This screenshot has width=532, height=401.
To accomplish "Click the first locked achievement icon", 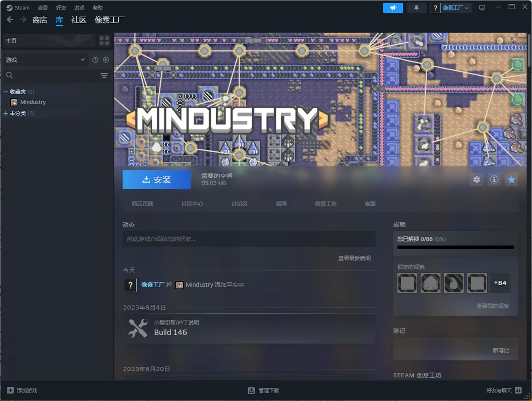I will tap(407, 283).
